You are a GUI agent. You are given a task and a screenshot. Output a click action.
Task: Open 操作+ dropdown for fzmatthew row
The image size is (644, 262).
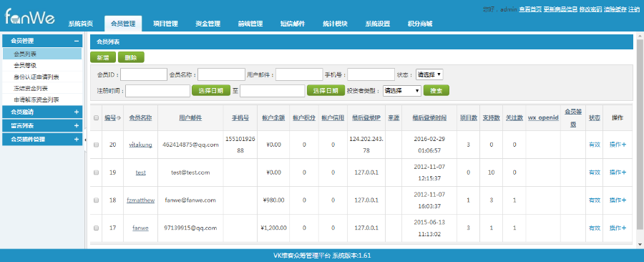click(x=618, y=200)
